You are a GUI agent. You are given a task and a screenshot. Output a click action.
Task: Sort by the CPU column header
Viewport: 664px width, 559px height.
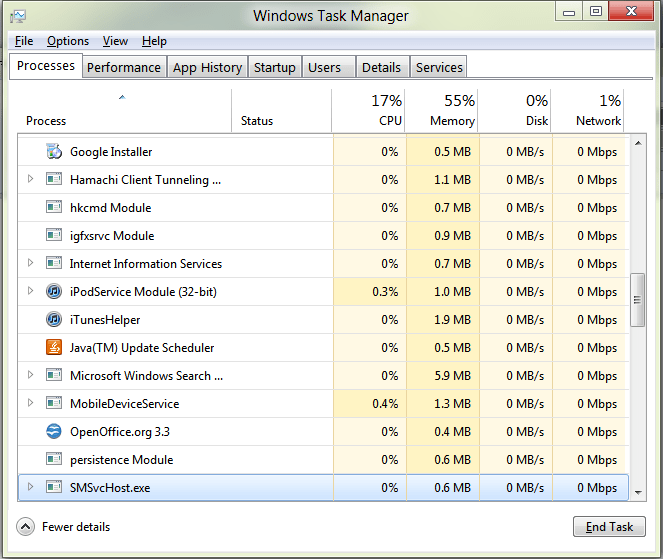tap(368, 111)
